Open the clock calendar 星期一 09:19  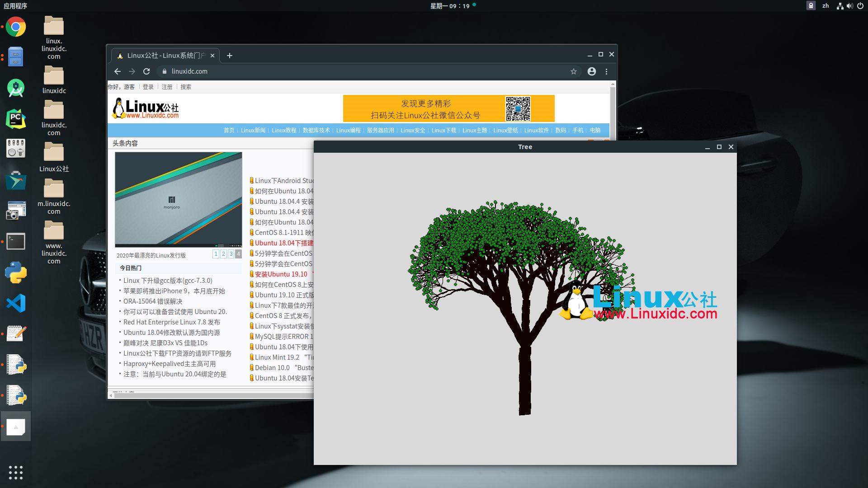pyautogui.click(x=450, y=6)
